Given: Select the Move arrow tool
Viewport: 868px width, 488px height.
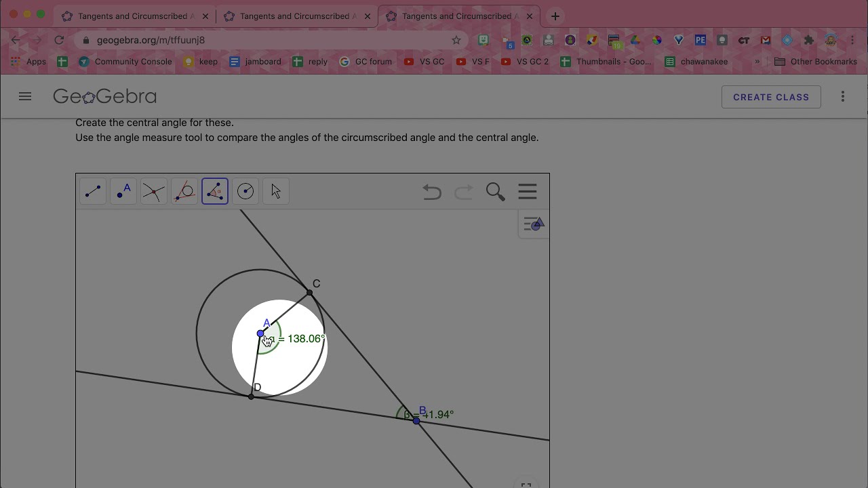Looking at the screenshot, I should tap(276, 192).
